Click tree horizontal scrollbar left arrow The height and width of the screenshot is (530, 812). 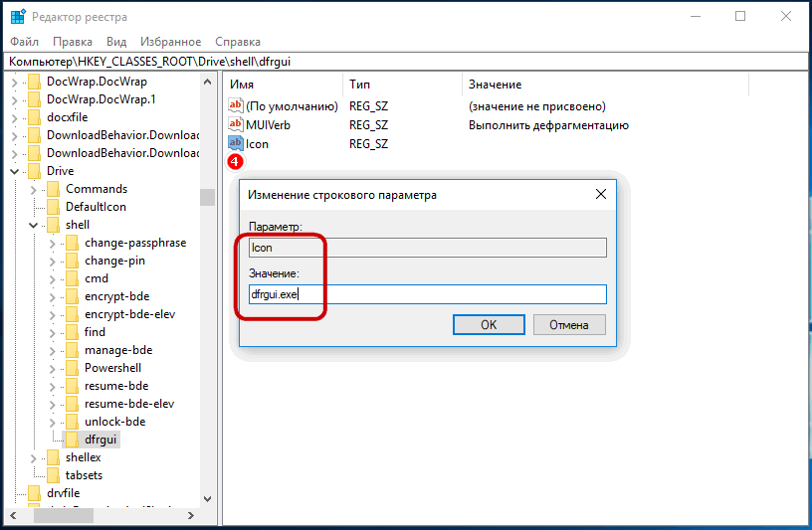click(x=14, y=515)
